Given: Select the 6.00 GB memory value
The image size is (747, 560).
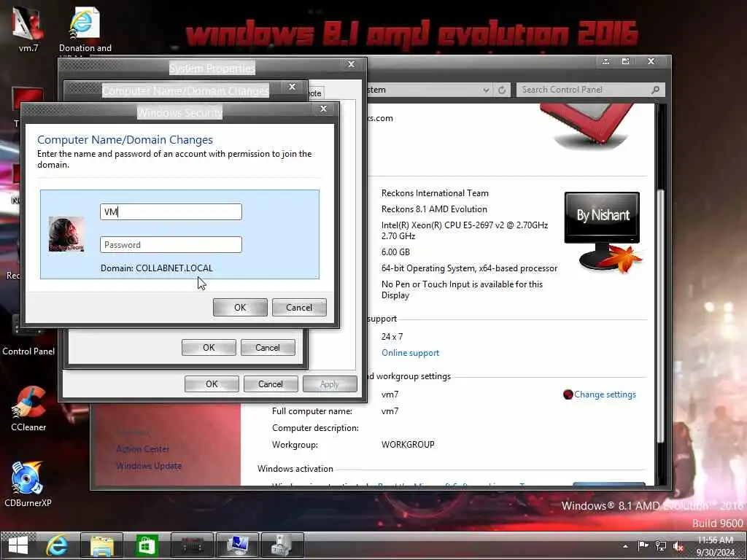Looking at the screenshot, I should pyautogui.click(x=395, y=252).
